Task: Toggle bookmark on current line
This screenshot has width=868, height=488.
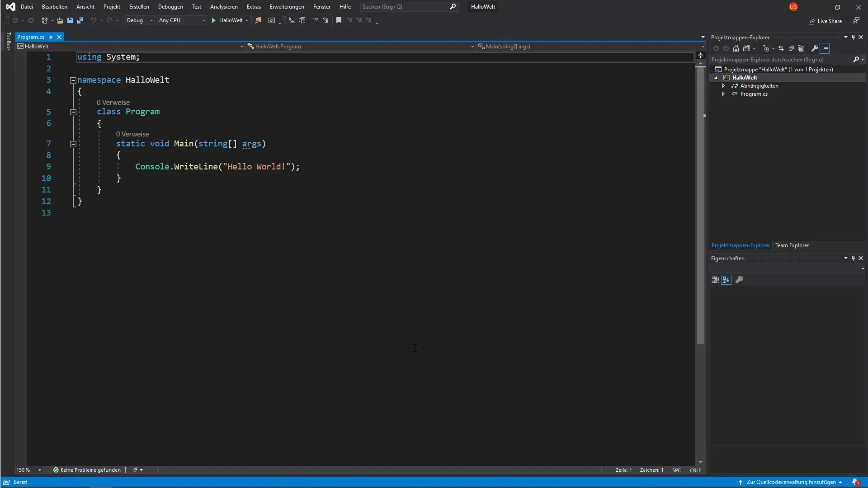Action: [x=339, y=20]
